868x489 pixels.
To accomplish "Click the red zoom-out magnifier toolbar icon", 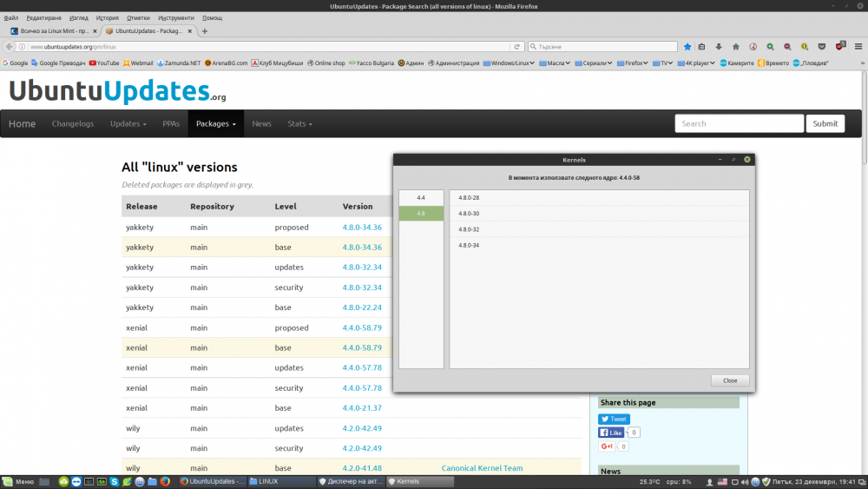I will 787,47.
